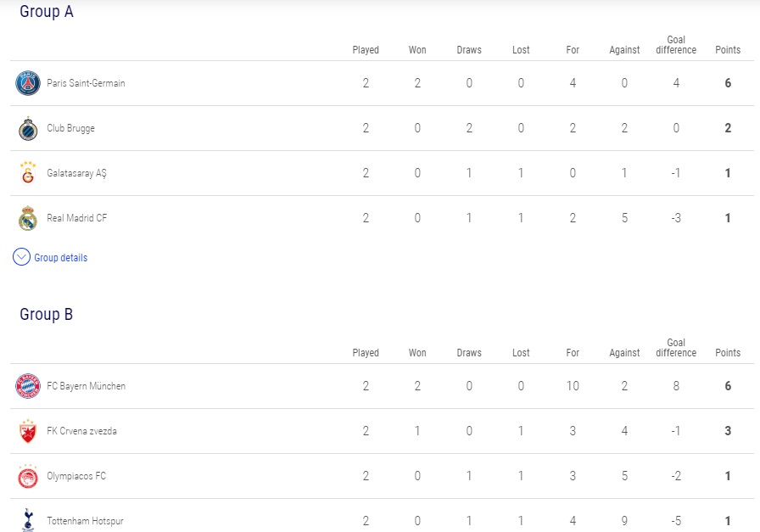
Task: Select the Group A heading
Action: point(47,11)
